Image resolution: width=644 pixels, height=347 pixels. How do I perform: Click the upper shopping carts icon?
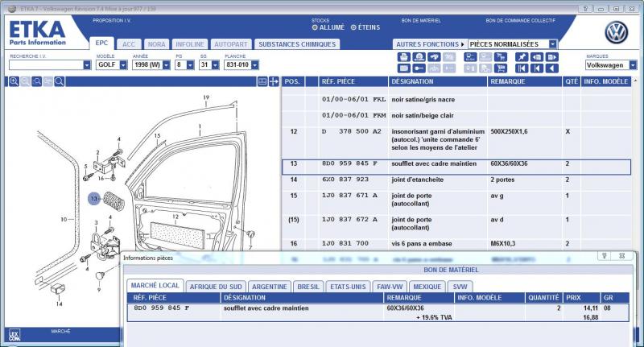[x=501, y=57]
